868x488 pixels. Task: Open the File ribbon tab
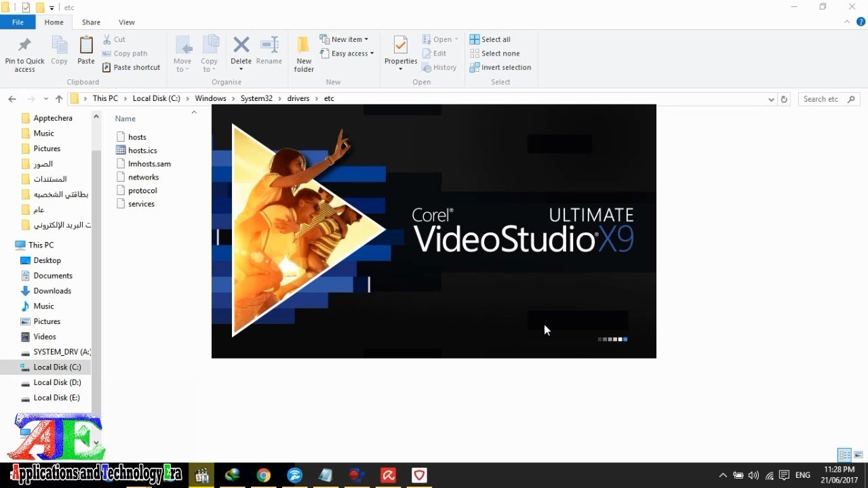18,22
